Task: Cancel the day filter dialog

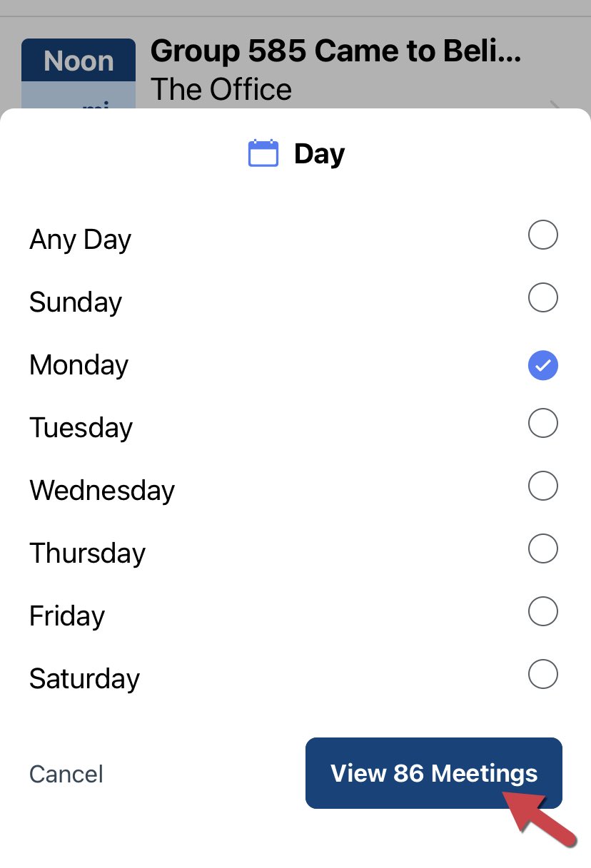Action: coord(66,774)
